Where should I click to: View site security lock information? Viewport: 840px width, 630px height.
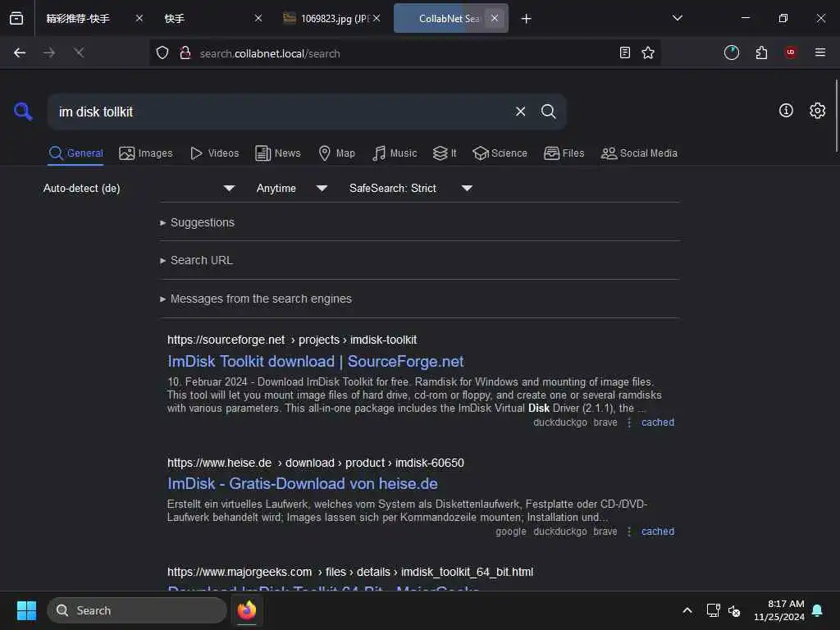[x=185, y=52]
